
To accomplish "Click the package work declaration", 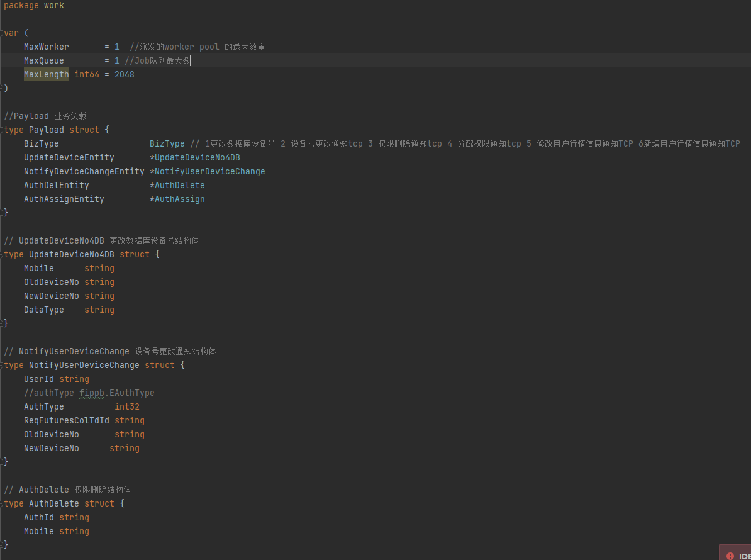I will [34, 5].
